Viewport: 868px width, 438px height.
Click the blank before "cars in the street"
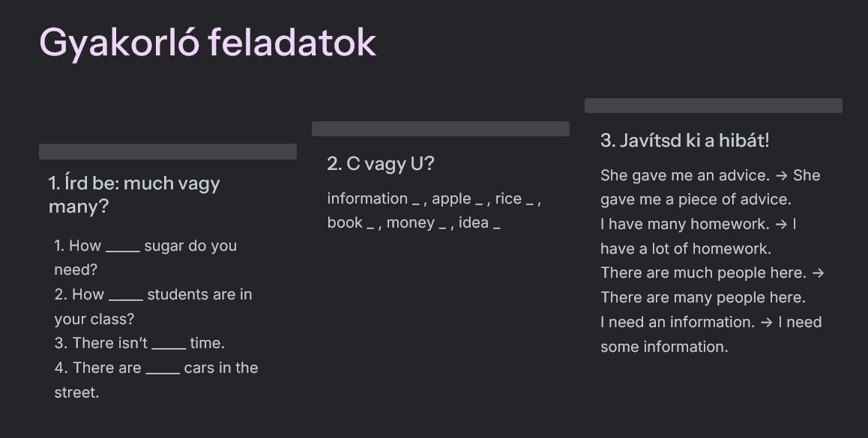point(162,369)
